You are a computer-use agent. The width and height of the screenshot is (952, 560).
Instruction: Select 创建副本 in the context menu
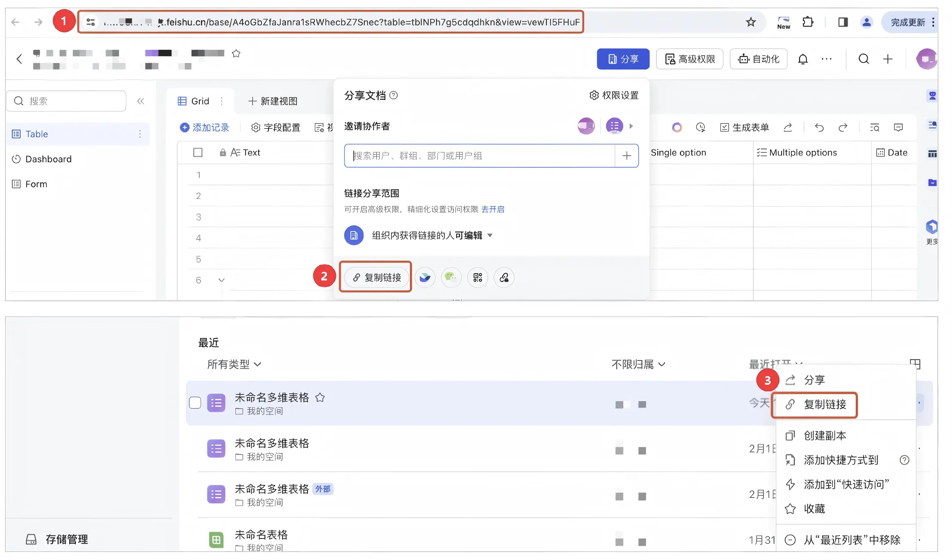(825, 436)
